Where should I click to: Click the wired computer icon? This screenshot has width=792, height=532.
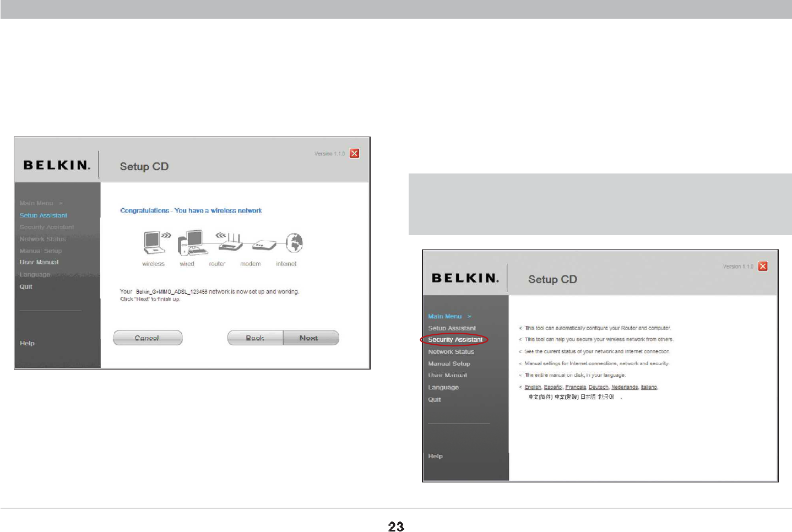point(192,243)
